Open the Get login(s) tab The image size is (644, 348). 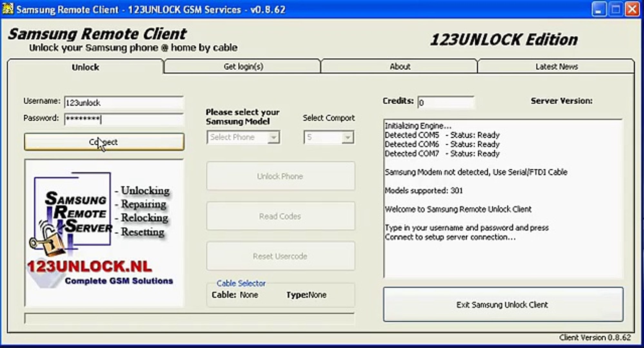tap(243, 66)
